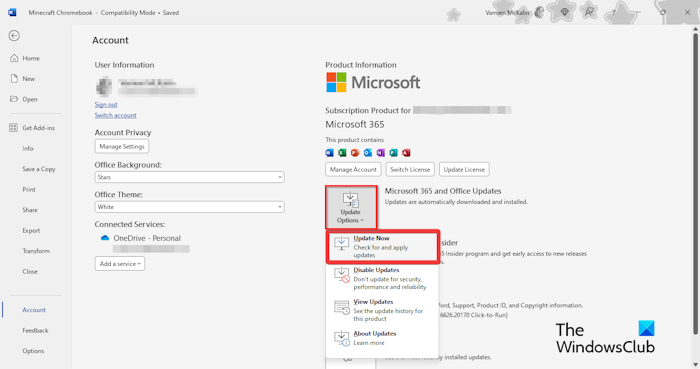Click the Update License button
Viewport: 700px width, 369px height.
(464, 170)
